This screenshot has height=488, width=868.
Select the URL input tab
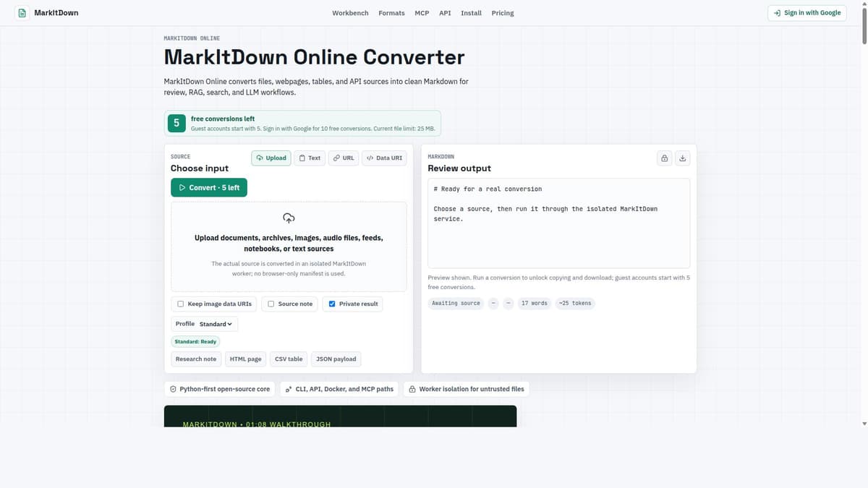[x=344, y=158]
